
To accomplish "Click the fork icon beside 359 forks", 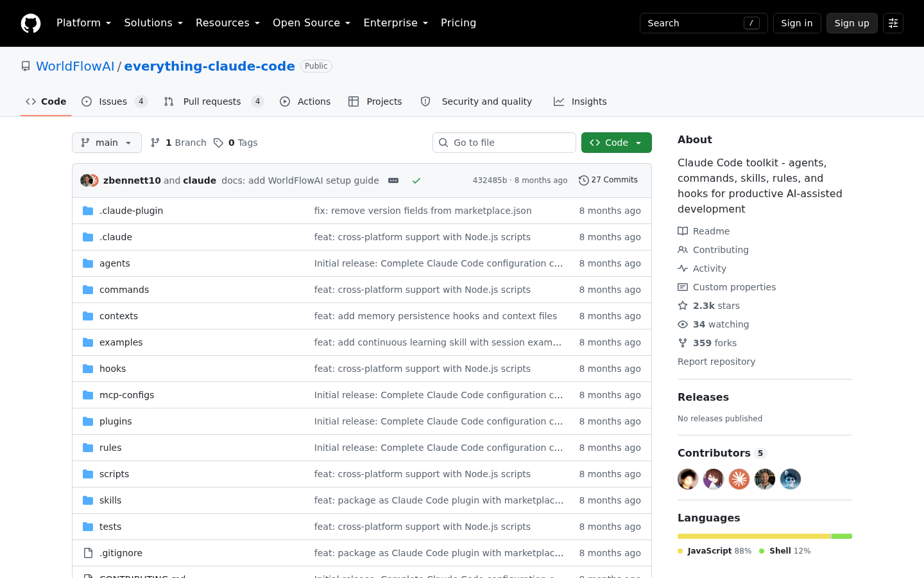I will tap(683, 343).
